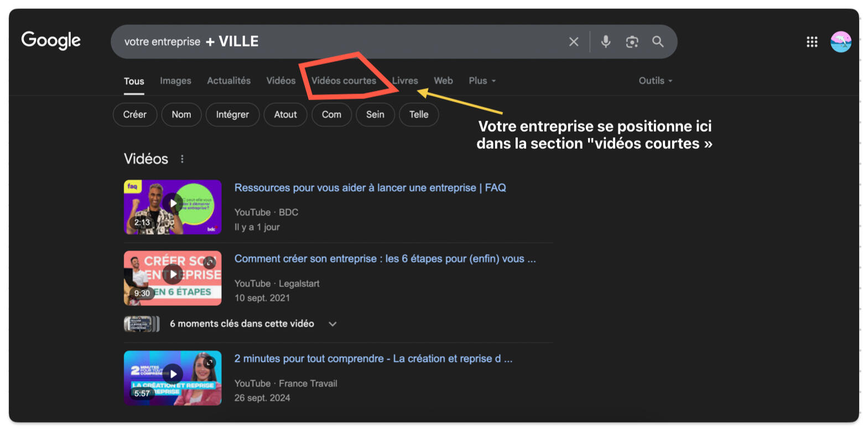The height and width of the screenshot is (432, 868).
Task: Switch to the Actualités tab
Action: [x=228, y=81]
